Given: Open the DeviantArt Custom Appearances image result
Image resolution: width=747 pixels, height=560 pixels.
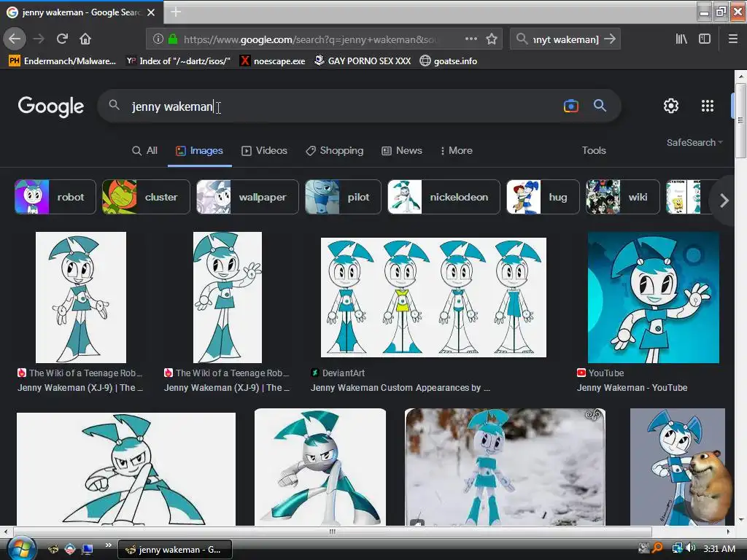Looking at the screenshot, I should pos(433,297).
